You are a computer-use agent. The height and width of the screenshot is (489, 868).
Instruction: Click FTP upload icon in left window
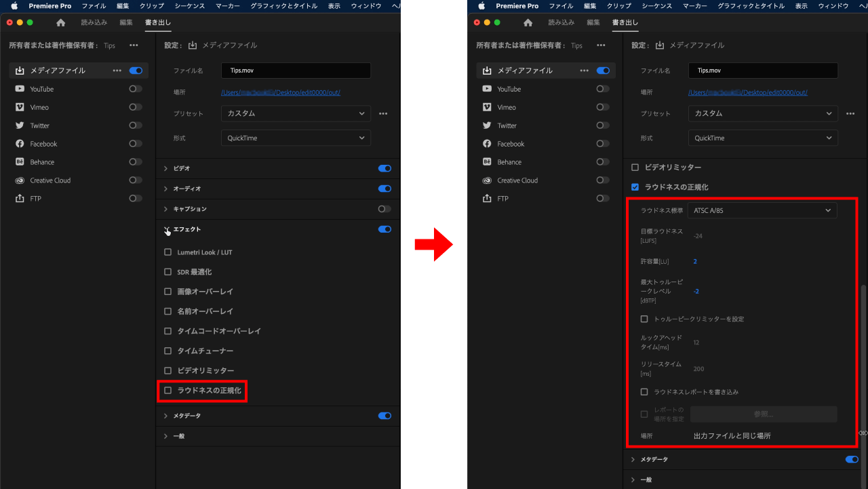pyautogui.click(x=20, y=199)
